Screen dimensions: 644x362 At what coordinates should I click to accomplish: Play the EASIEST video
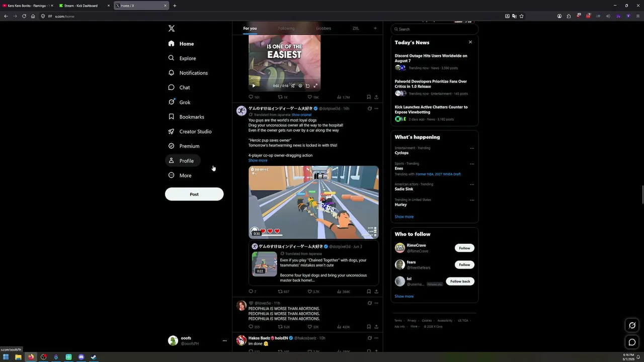click(x=254, y=85)
